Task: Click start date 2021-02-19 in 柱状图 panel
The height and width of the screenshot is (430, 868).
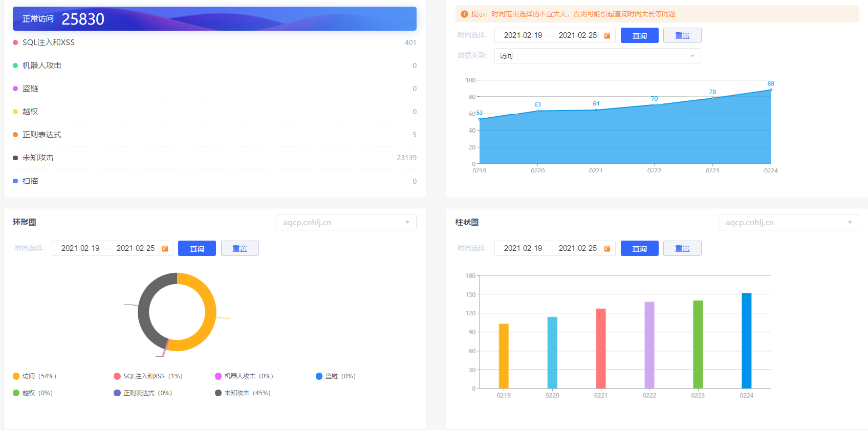Action: 523,248
